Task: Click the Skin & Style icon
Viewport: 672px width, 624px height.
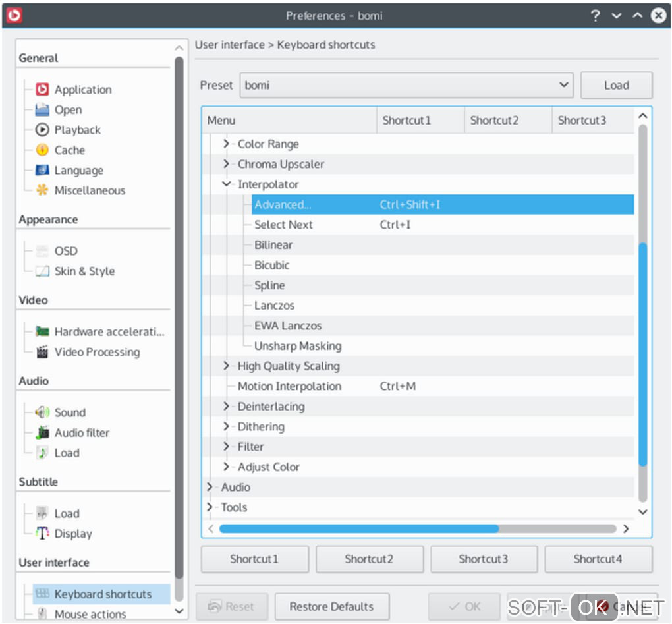Action: (x=42, y=271)
